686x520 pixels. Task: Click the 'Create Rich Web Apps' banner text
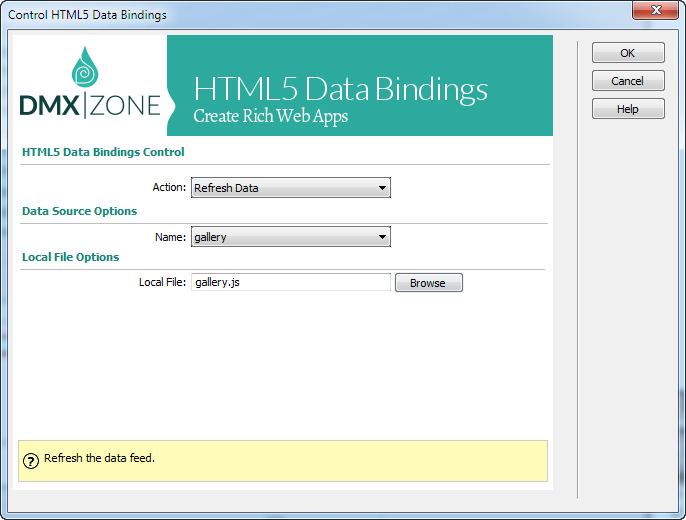click(x=270, y=116)
